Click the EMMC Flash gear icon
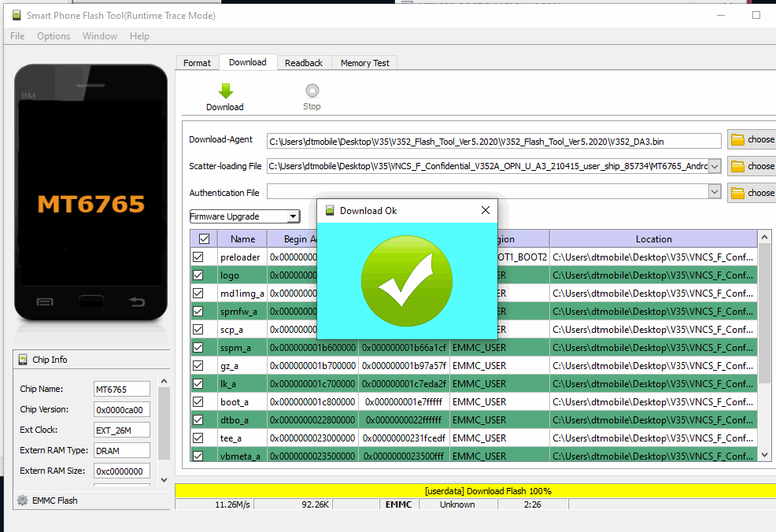Viewport: 776px width, 532px height. coord(22,501)
